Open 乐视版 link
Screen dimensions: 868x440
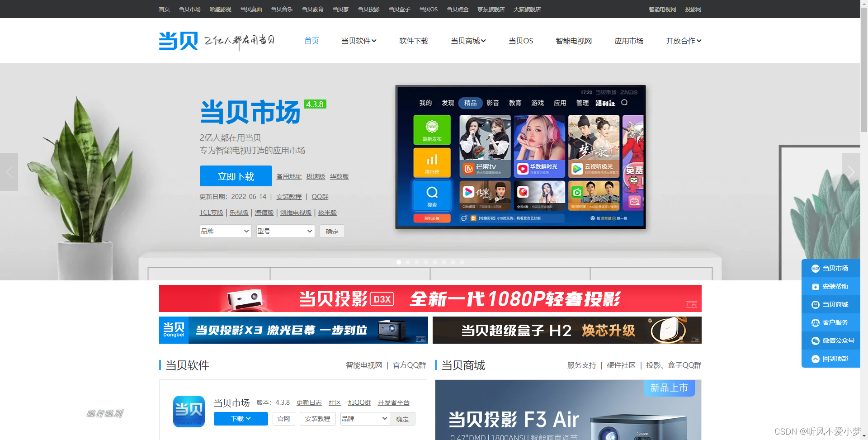point(239,213)
